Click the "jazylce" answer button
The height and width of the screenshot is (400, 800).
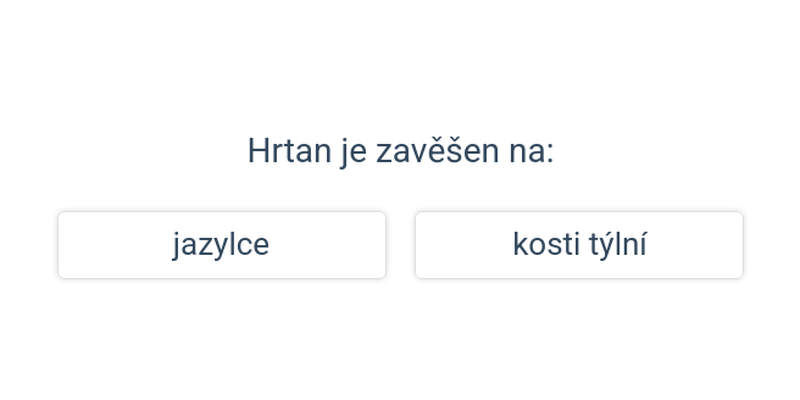pos(221,245)
